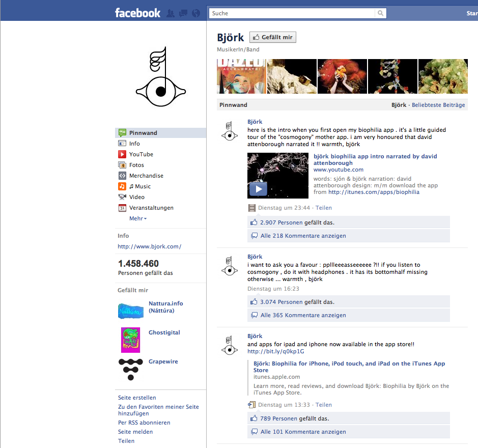Image resolution: width=478 pixels, height=448 pixels.
Task: Open the itunes.com/apps/biophilia link
Action: click(x=374, y=192)
